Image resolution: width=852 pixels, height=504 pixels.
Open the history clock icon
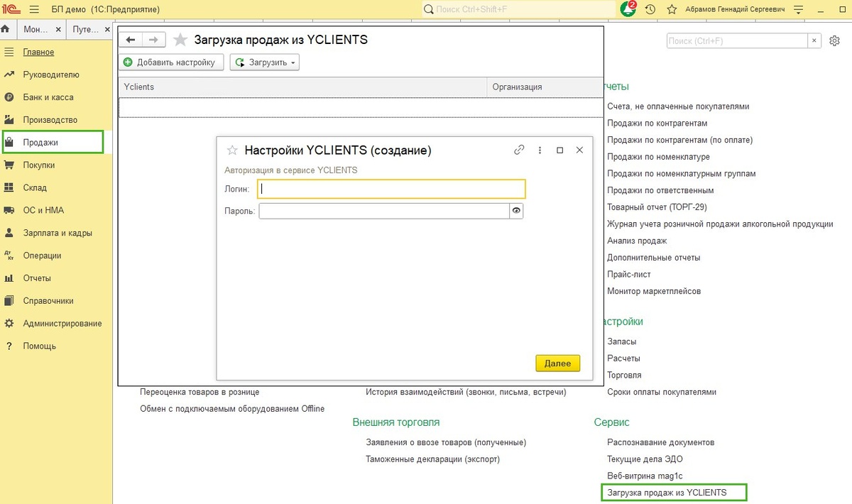click(650, 10)
